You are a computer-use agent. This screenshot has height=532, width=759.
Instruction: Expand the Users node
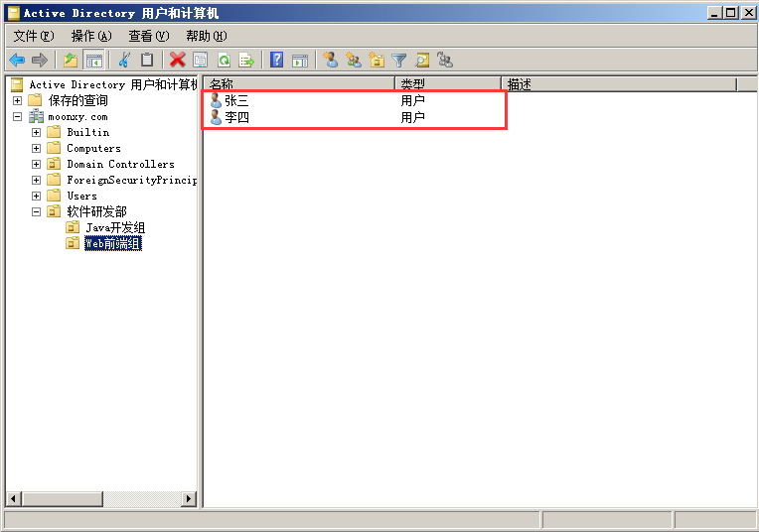coord(37,196)
